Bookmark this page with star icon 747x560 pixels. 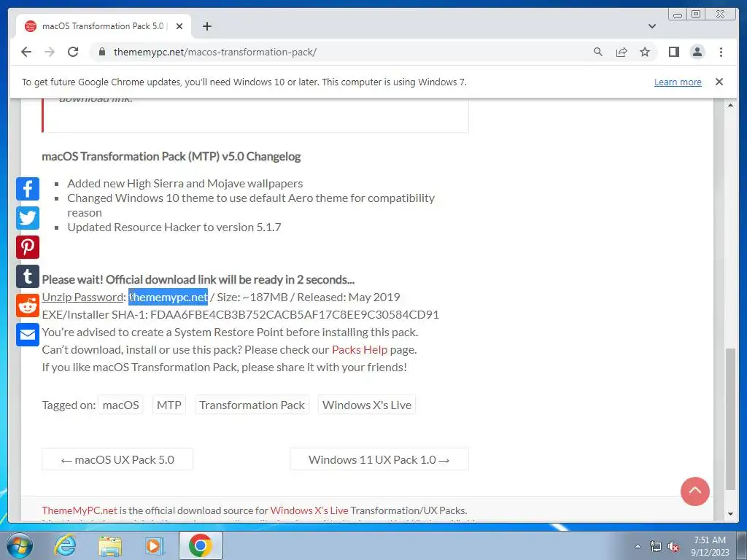[645, 52]
